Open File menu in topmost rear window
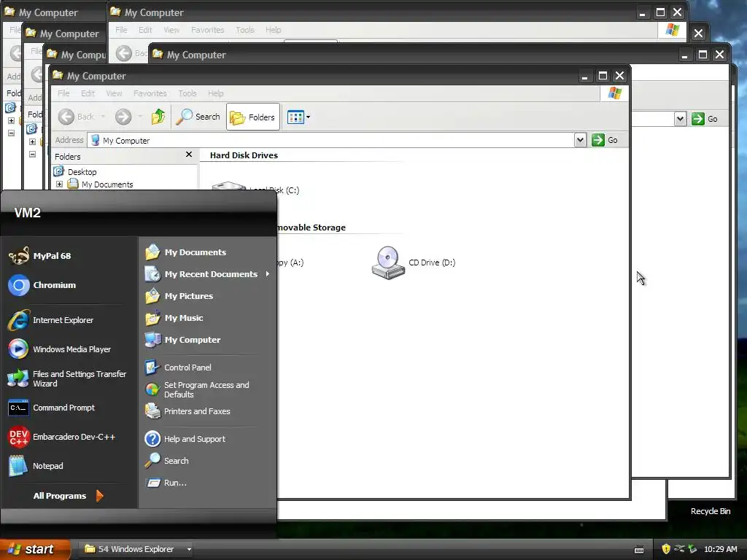The height and width of the screenshot is (560, 747). tap(121, 30)
